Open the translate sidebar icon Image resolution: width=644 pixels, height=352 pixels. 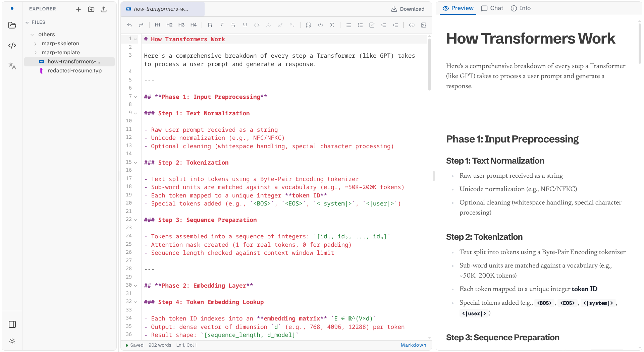12,65
